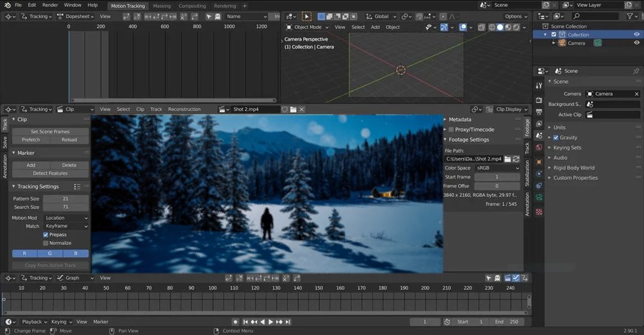The image size is (644, 335).
Task: Hide Camera via eye icon in outliner
Action: pyautogui.click(x=637, y=43)
